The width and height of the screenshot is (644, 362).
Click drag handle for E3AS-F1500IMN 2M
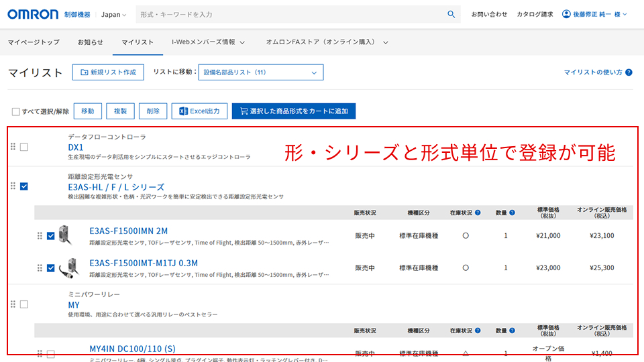pyautogui.click(x=40, y=236)
